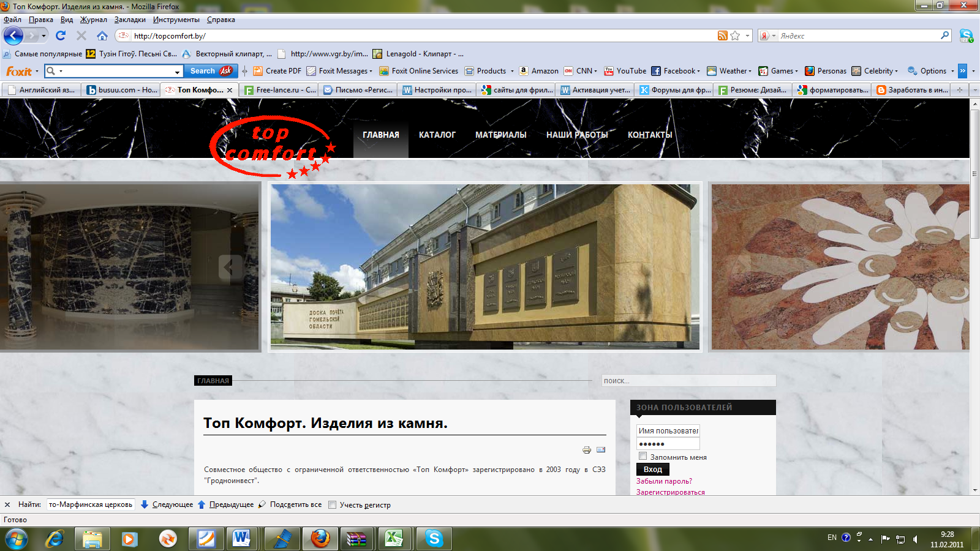Open the list all tabs dropdown
Image resolution: width=980 pixels, height=551 pixels.
(x=974, y=90)
